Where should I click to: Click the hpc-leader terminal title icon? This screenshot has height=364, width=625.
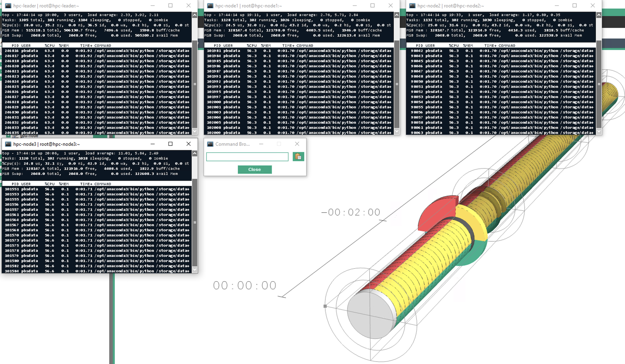(x=8, y=6)
